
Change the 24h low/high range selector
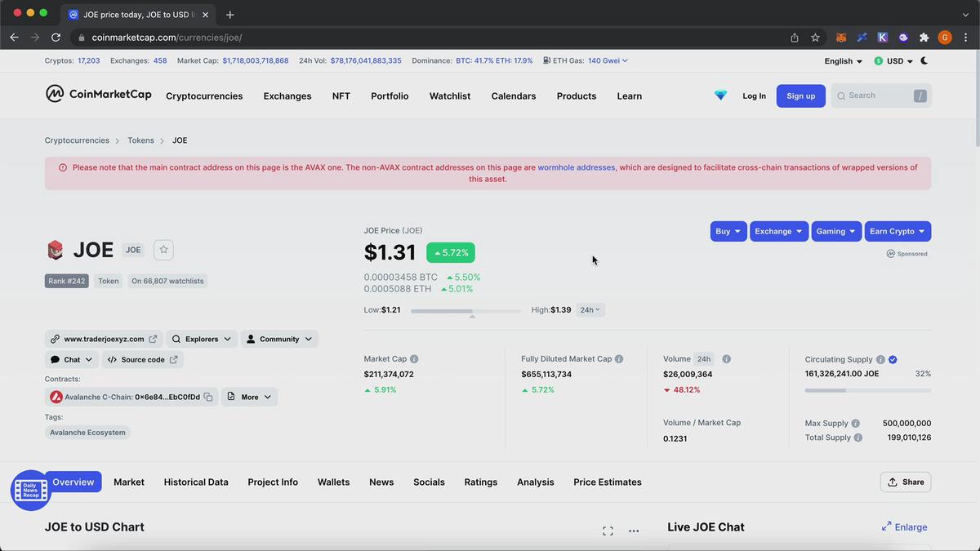590,310
